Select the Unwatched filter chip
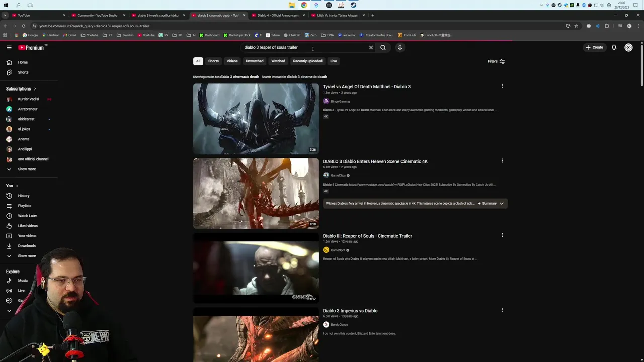Screen dimensions: 644x362 point(254,61)
